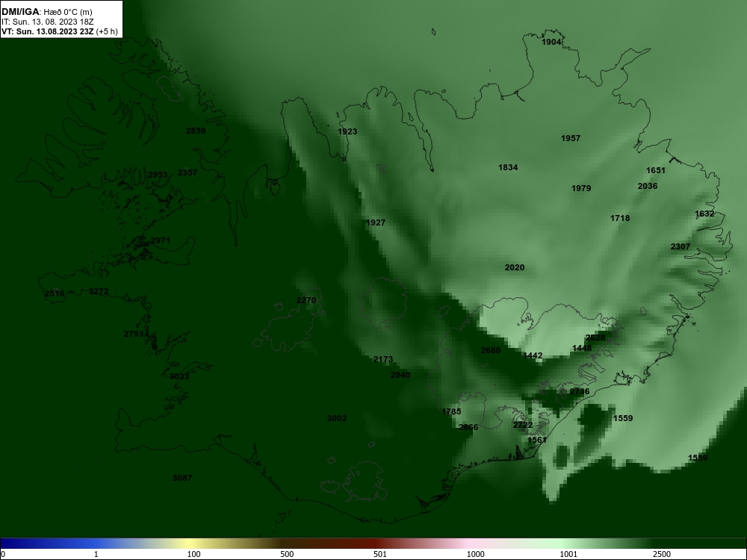Select the 1927 height label
Viewport: 747px width, 560px height.
tap(376, 223)
